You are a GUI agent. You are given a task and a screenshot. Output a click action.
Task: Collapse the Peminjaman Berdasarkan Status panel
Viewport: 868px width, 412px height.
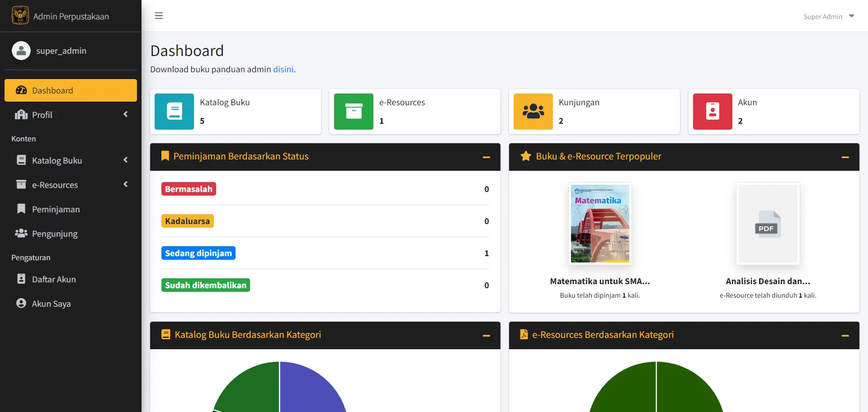486,157
